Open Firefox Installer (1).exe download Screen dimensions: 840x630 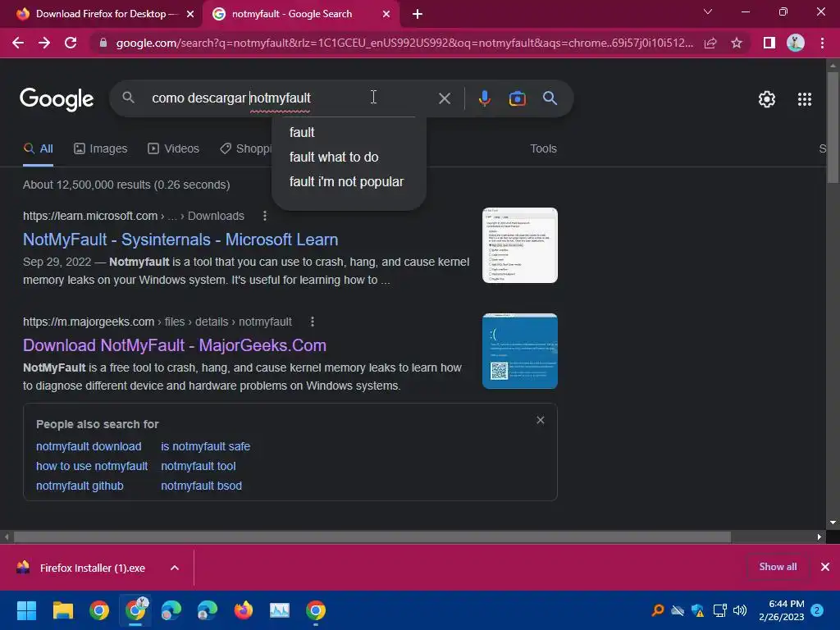click(x=92, y=568)
